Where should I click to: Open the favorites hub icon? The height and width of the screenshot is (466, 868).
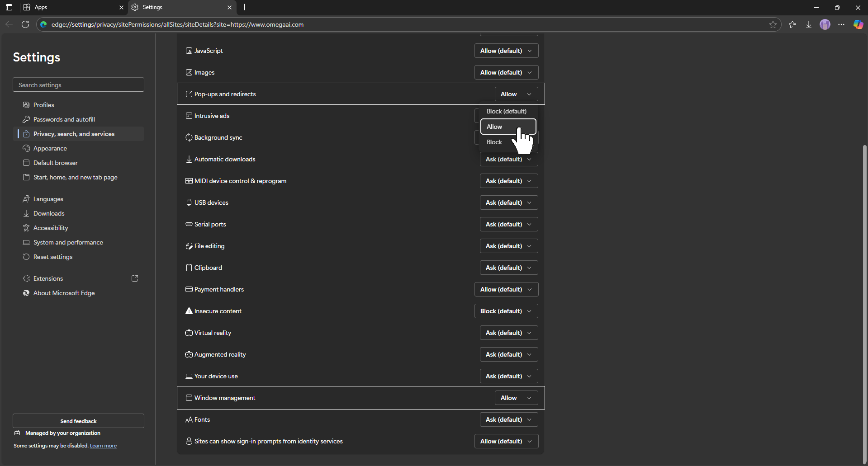click(x=792, y=24)
